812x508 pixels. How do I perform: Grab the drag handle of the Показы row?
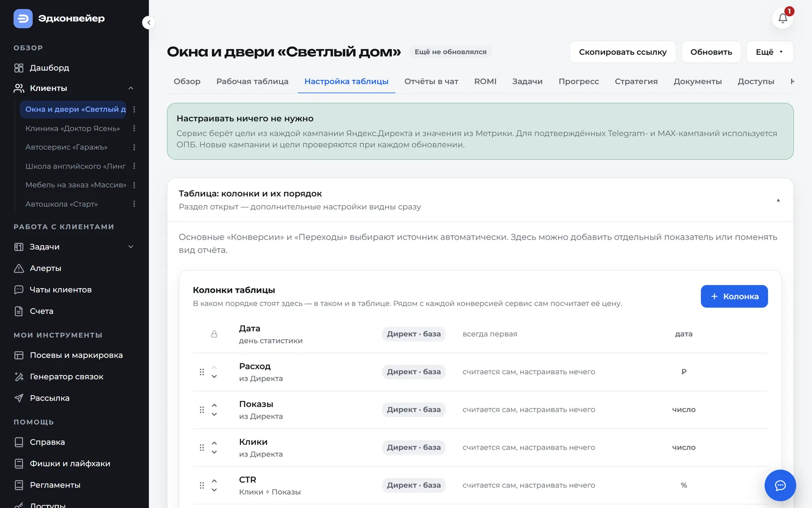point(201,409)
